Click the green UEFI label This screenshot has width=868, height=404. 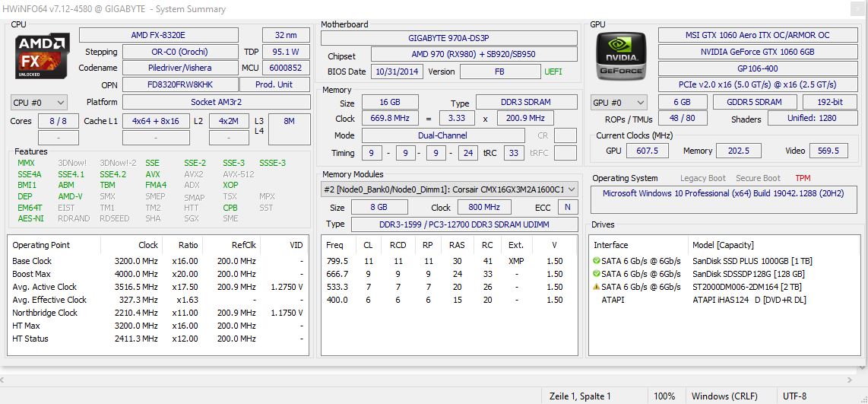[553, 72]
